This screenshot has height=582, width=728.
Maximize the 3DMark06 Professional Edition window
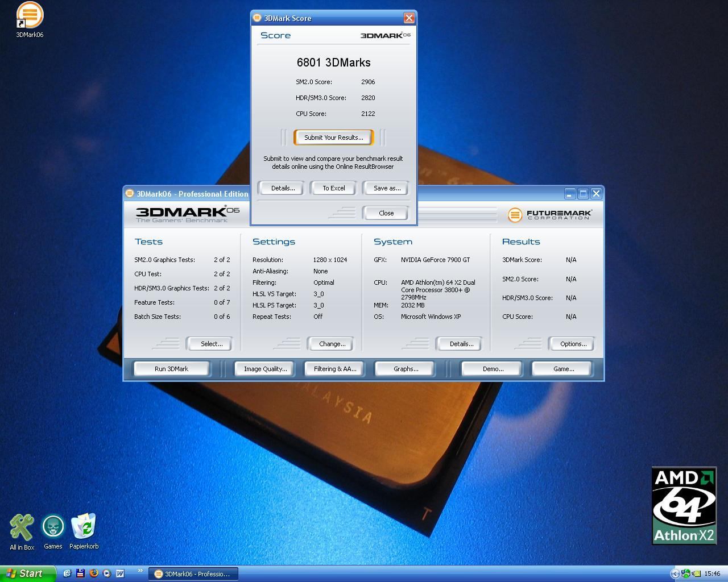[x=583, y=194]
